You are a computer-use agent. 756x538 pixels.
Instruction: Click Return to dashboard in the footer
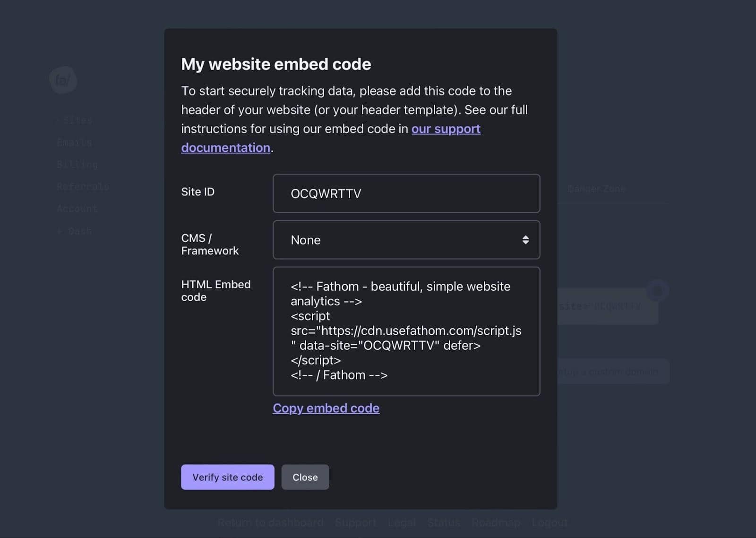(270, 522)
